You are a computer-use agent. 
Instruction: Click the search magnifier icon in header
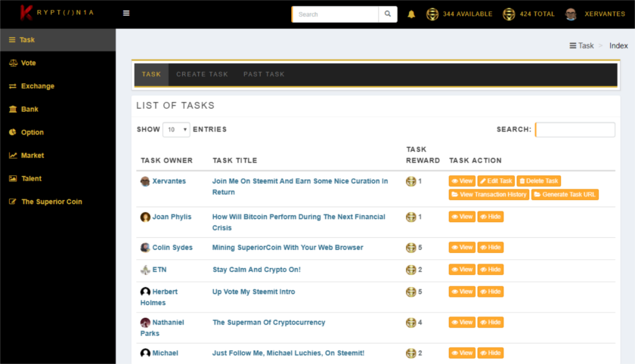click(388, 14)
